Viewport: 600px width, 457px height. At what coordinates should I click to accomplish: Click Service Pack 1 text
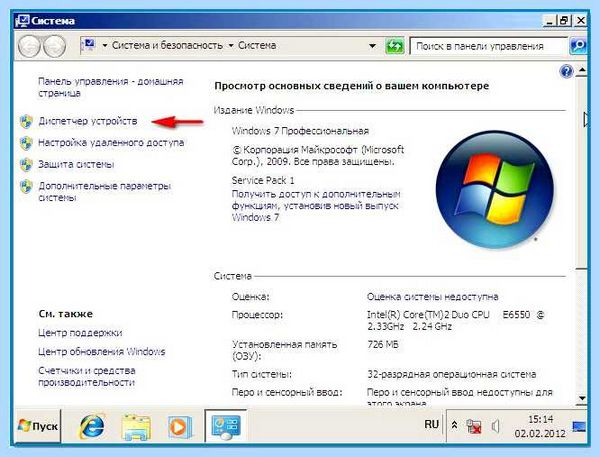click(x=263, y=180)
